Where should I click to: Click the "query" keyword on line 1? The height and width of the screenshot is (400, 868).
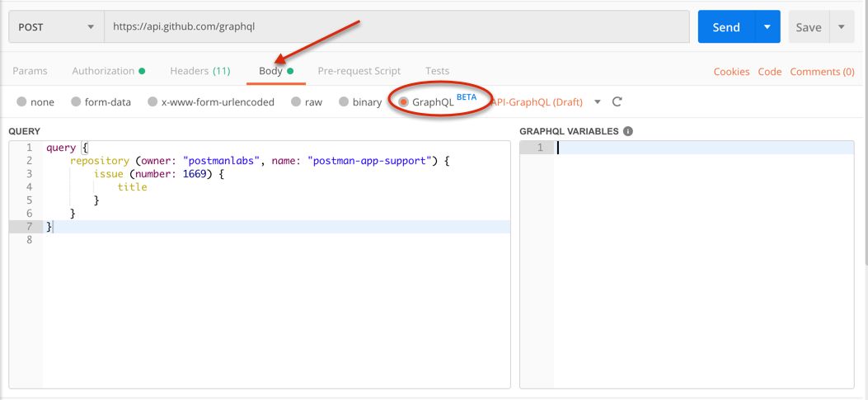[x=61, y=148]
